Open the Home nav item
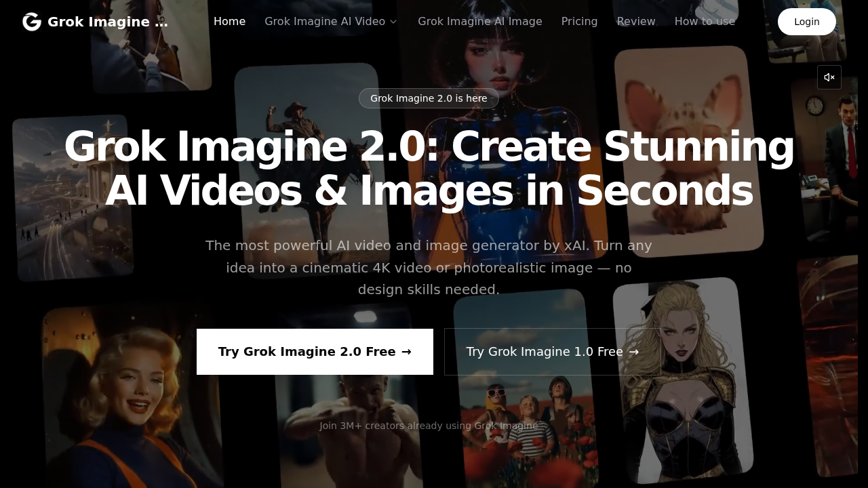 tap(230, 22)
